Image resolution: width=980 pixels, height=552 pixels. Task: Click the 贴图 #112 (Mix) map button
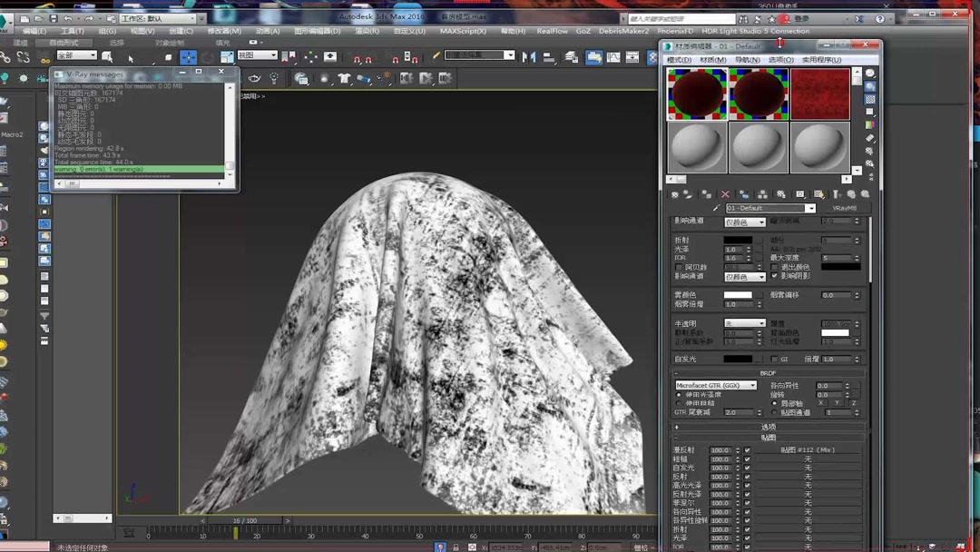[x=807, y=450]
